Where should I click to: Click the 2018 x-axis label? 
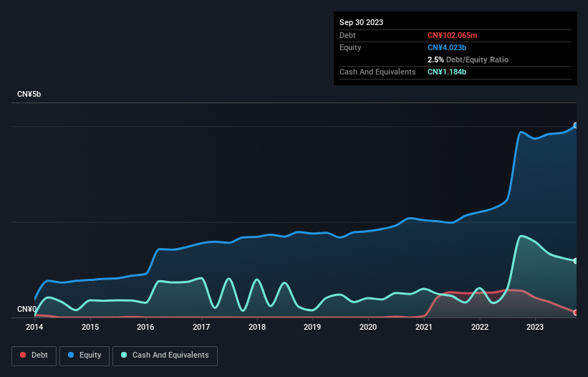[257, 327]
